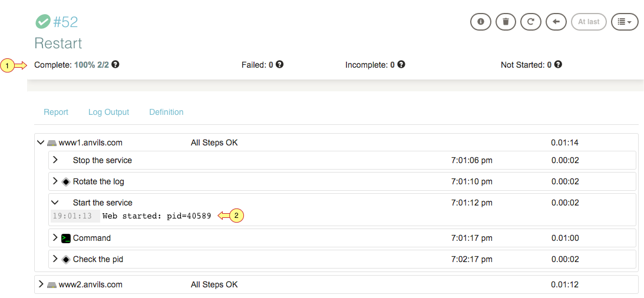Expand the Check the pid step
The image size is (644, 298).
pyautogui.click(x=55, y=259)
